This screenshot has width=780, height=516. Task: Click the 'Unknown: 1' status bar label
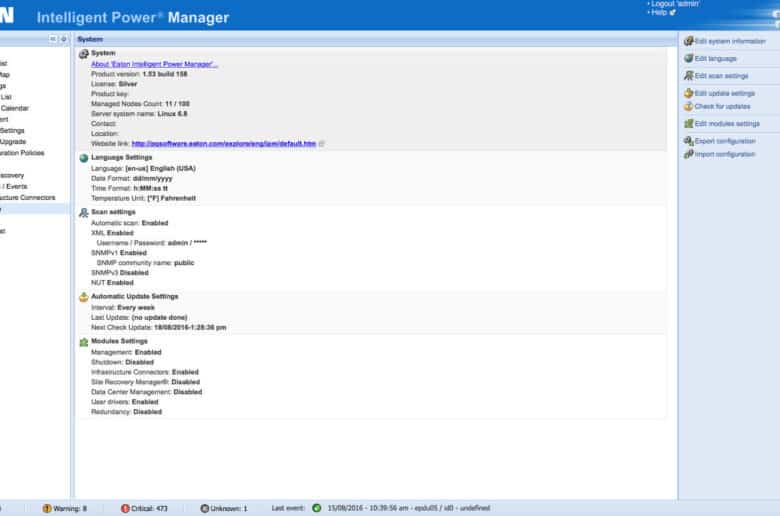coord(229,509)
